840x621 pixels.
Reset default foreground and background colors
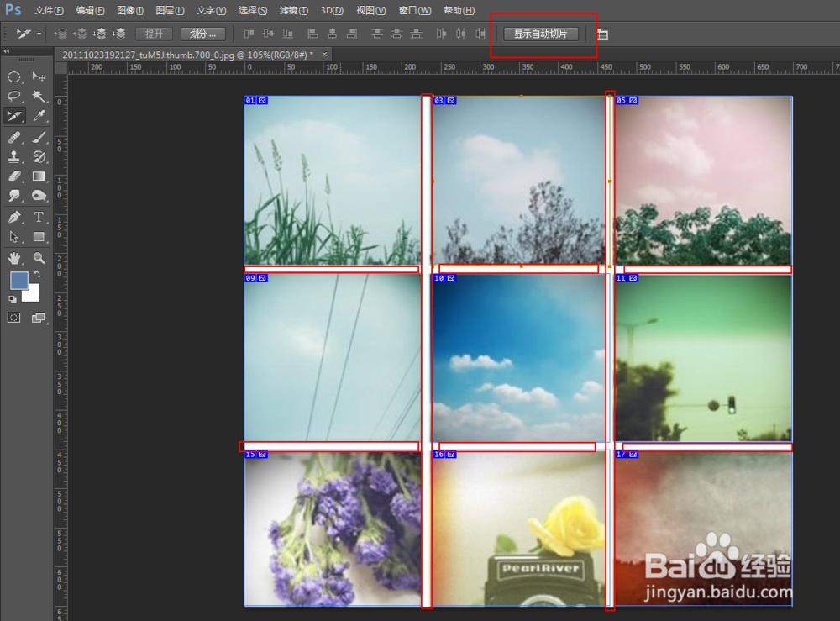pyautogui.click(x=13, y=299)
